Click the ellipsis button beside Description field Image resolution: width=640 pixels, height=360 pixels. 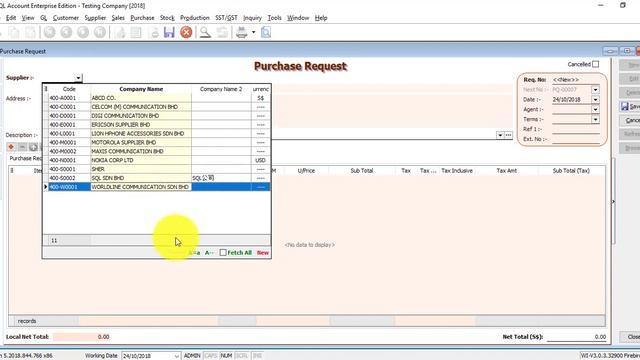[508, 135]
